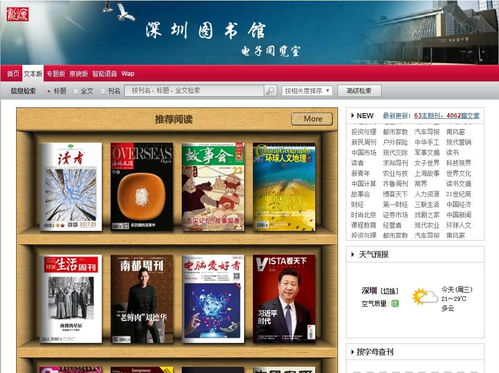Open the 第一财经 link
The image size is (499, 373).
tap(395, 204)
